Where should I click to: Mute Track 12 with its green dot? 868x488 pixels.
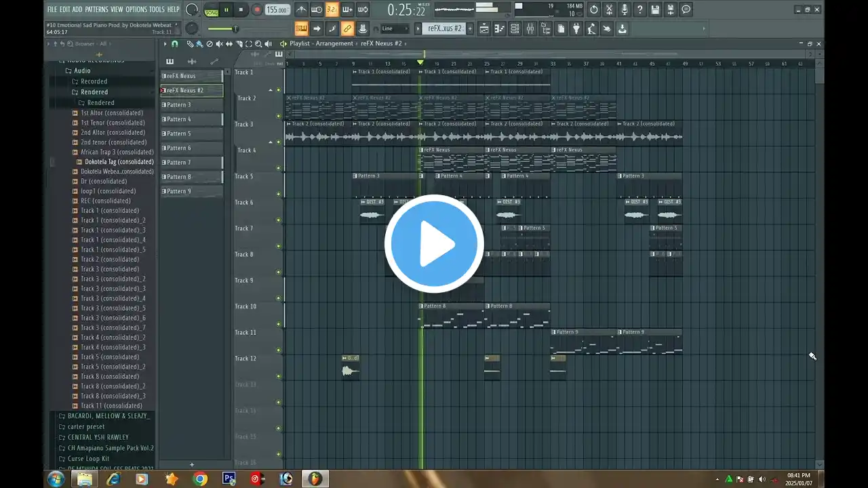pyautogui.click(x=278, y=376)
